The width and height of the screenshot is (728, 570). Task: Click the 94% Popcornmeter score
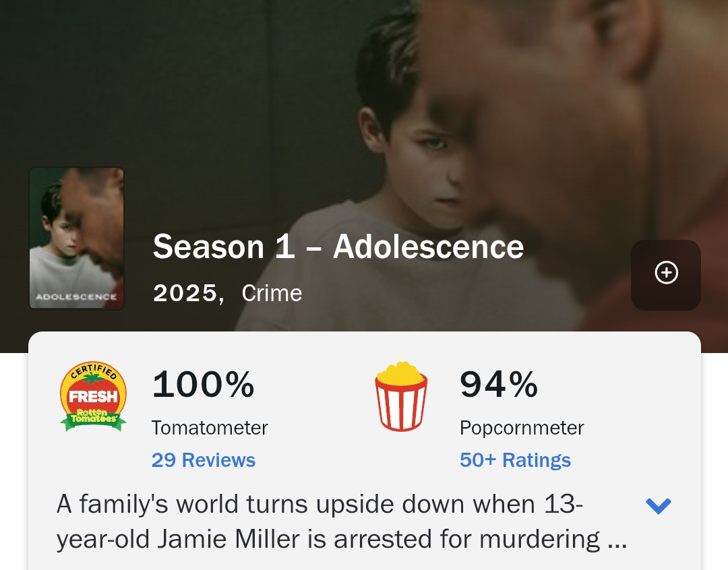(x=499, y=384)
